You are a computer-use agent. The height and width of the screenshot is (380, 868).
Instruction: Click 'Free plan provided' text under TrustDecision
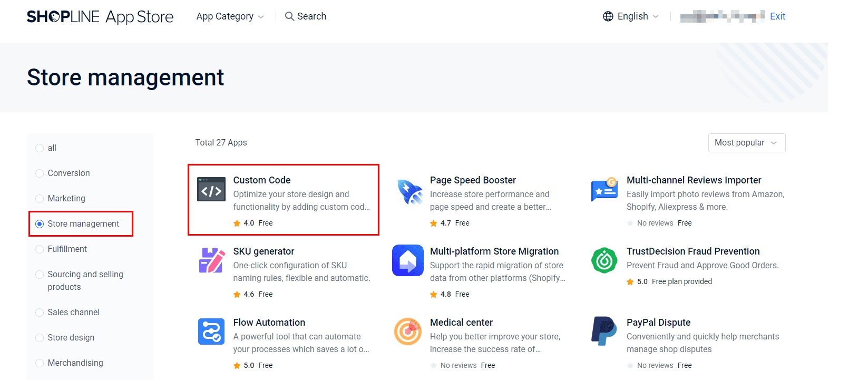coord(682,282)
